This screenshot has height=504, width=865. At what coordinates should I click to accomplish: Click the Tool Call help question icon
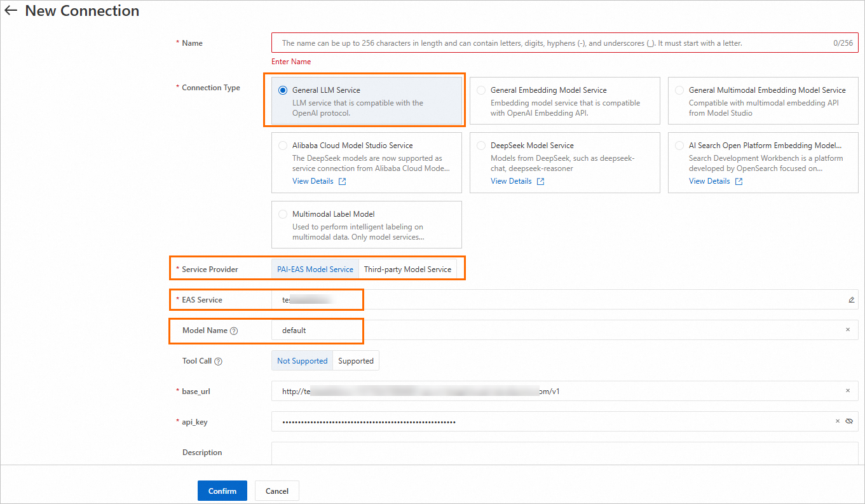[x=219, y=362]
